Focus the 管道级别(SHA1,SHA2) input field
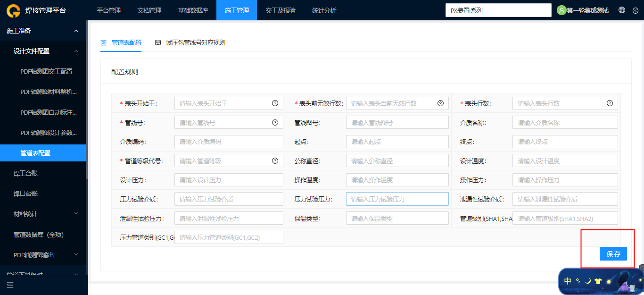Screen dimensions: 644x295 pos(565,219)
